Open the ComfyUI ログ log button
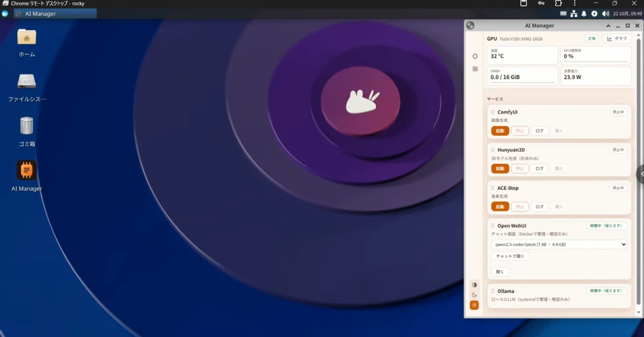Screen dimensions: 644x337 539,131
